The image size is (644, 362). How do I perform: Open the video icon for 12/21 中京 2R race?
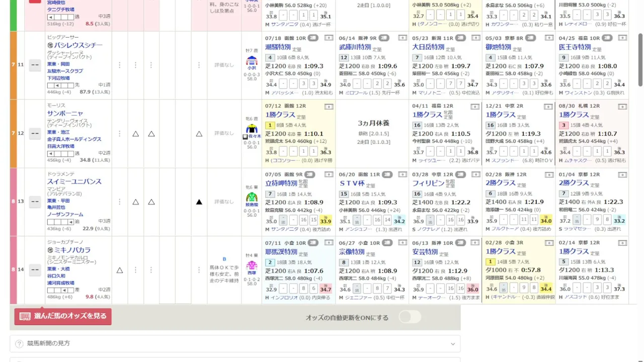click(549, 106)
